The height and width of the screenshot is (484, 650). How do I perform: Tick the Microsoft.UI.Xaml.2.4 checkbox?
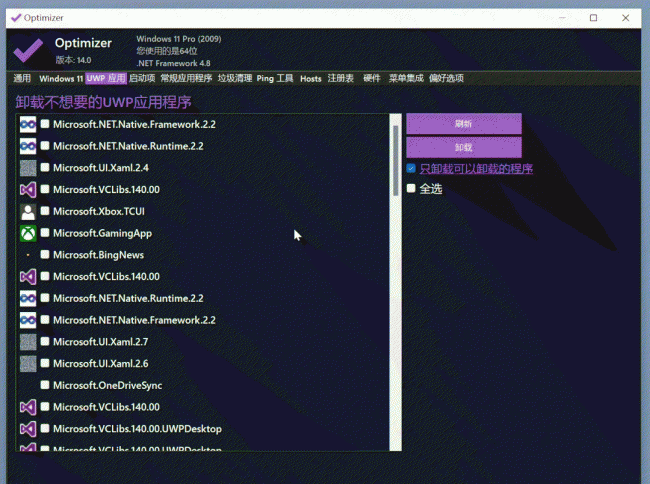[45, 167]
